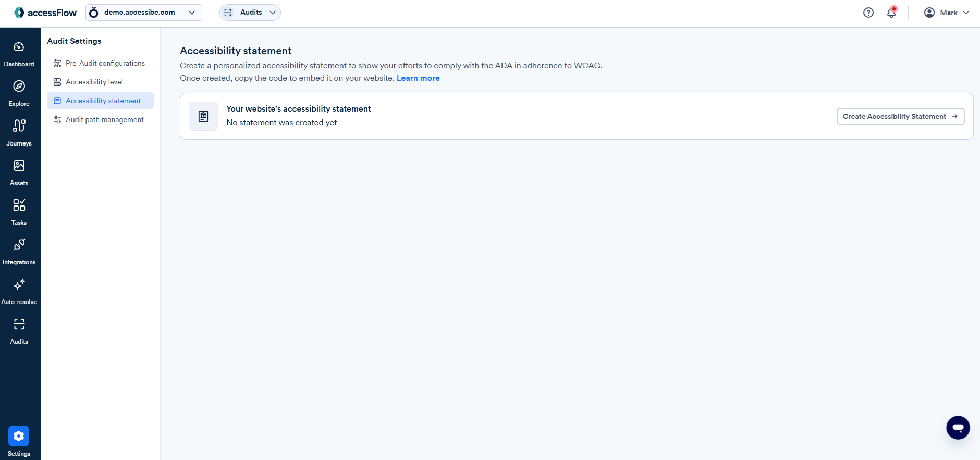980x460 pixels.
Task: Open Audits scan icon in sidebar
Action: point(19,324)
